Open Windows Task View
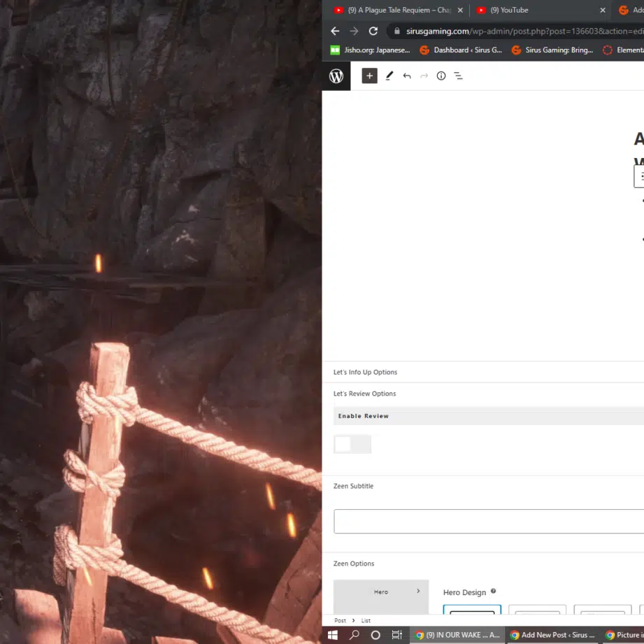 (396, 636)
